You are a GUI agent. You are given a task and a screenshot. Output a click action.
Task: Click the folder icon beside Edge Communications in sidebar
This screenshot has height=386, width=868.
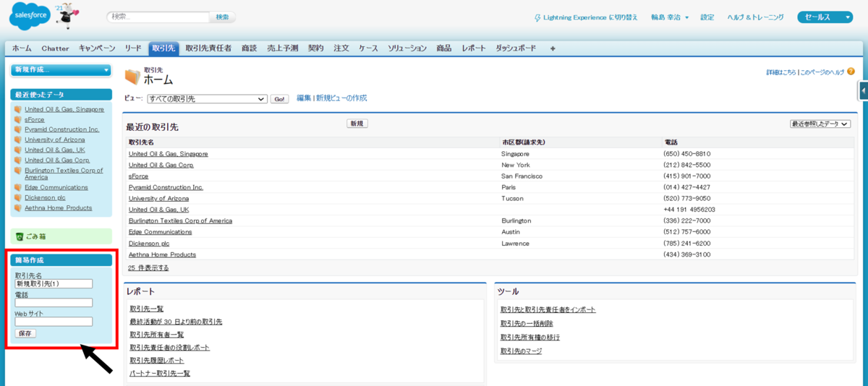[x=18, y=188]
